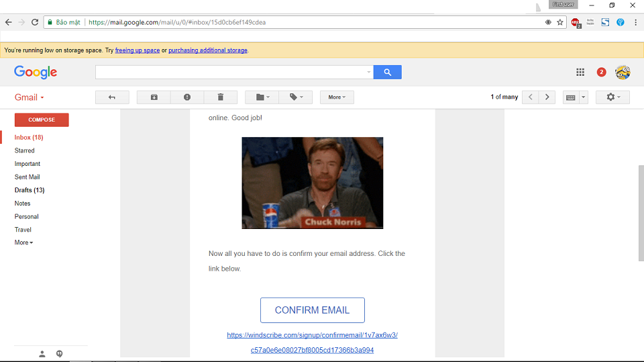644x362 pixels.
Task: Expand the Gmail product dropdown
Action: (x=29, y=97)
